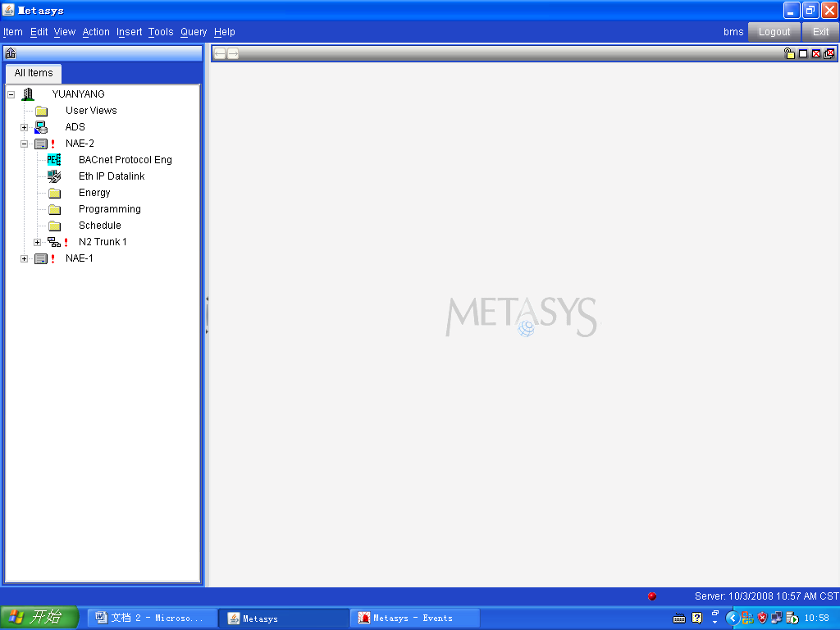This screenshot has height=630, width=840.
Task: Open the Query menu
Action: pos(194,32)
